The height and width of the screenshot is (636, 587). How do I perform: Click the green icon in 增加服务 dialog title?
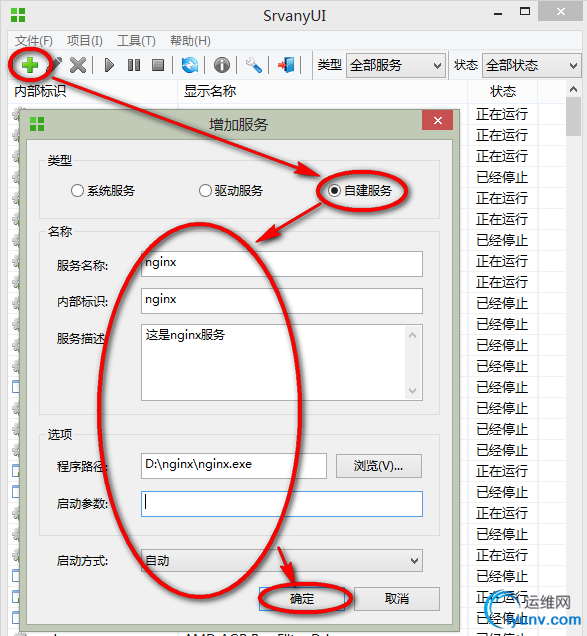[37, 124]
